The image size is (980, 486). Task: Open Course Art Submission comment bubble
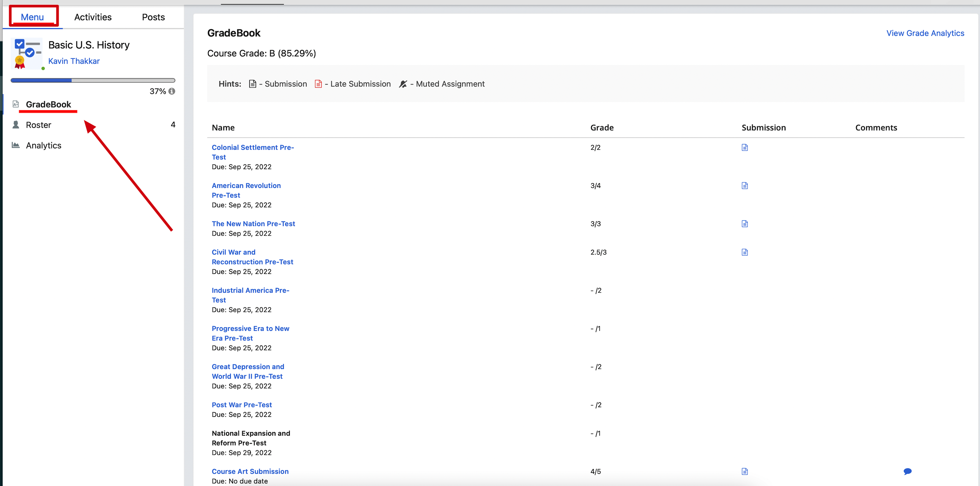pos(907,472)
